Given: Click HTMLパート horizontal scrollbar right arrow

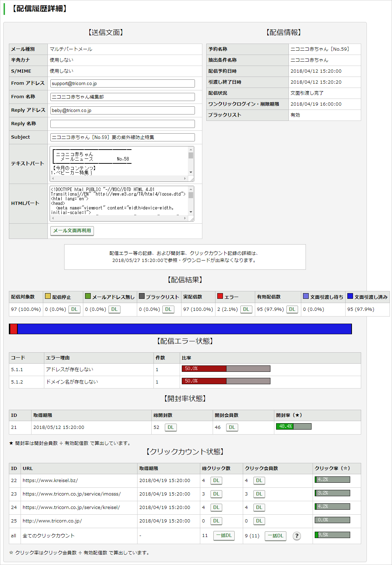Looking at the screenshot, I should tap(185, 218).
